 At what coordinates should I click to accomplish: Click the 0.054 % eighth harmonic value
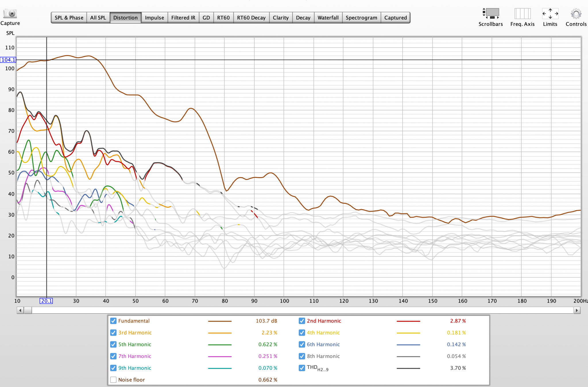click(x=457, y=356)
